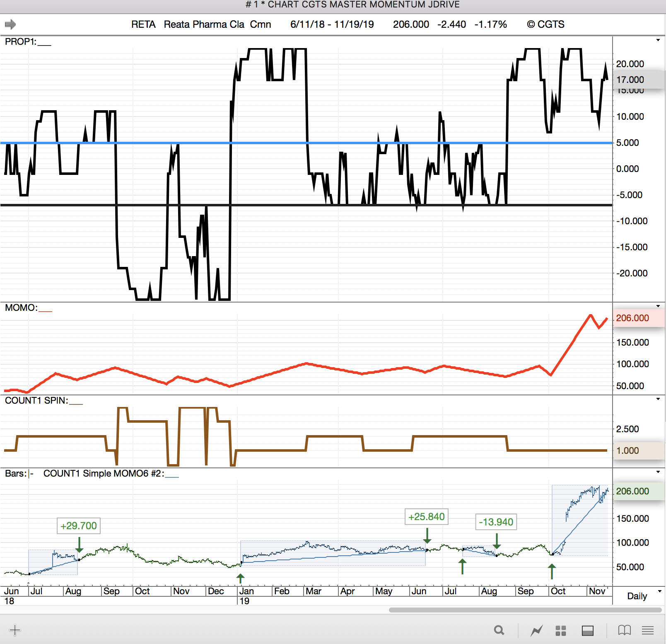Click the 206.000 last price in the header
Image resolution: width=666 pixels, height=644 pixels.
tap(411, 24)
